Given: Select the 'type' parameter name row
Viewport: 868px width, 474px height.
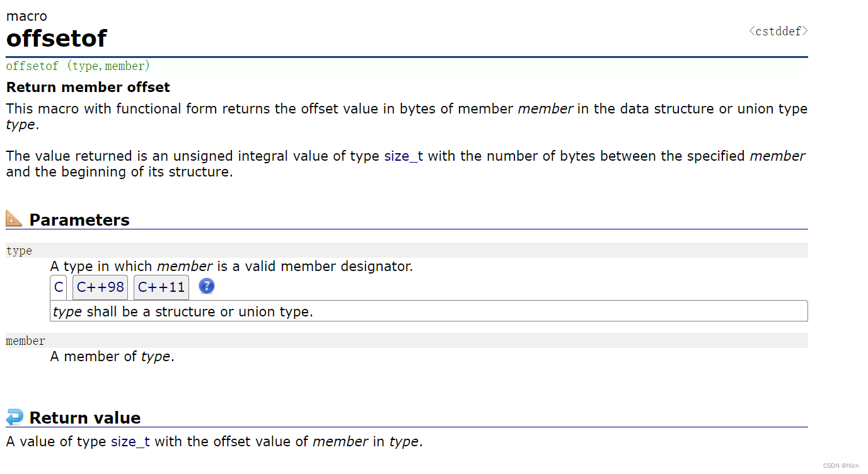Looking at the screenshot, I should pyautogui.click(x=407, y=250).
